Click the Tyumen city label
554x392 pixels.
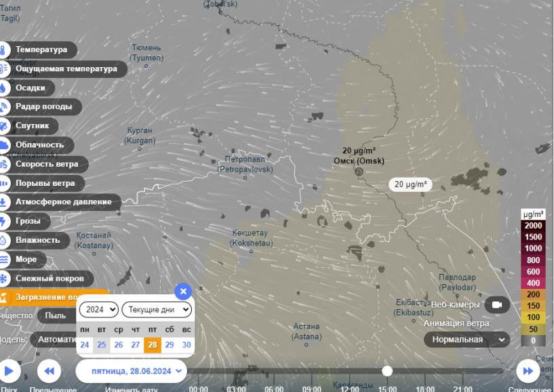click(x=146, y=53)
